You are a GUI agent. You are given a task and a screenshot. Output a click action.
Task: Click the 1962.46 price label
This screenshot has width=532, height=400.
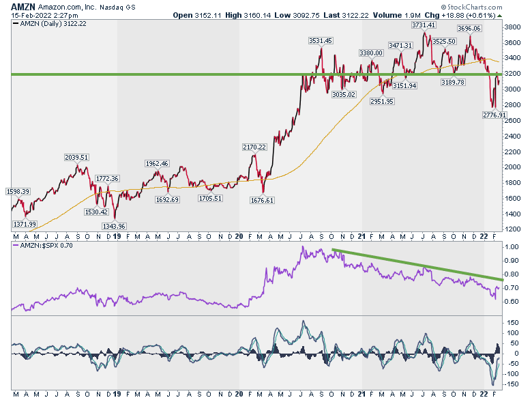click(157, 163)
